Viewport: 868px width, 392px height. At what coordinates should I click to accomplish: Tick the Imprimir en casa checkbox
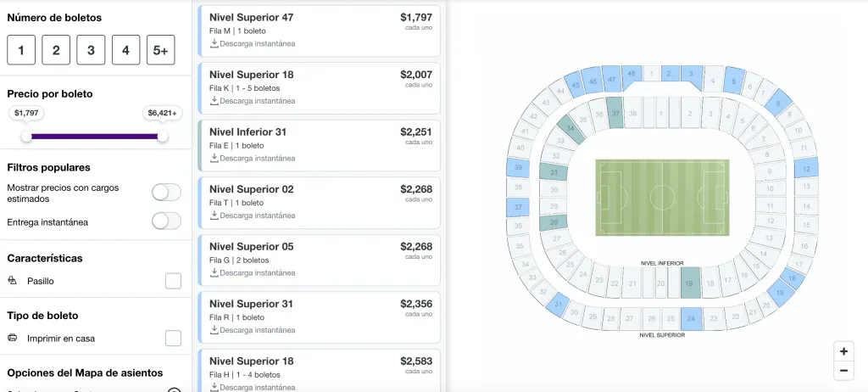173,339
